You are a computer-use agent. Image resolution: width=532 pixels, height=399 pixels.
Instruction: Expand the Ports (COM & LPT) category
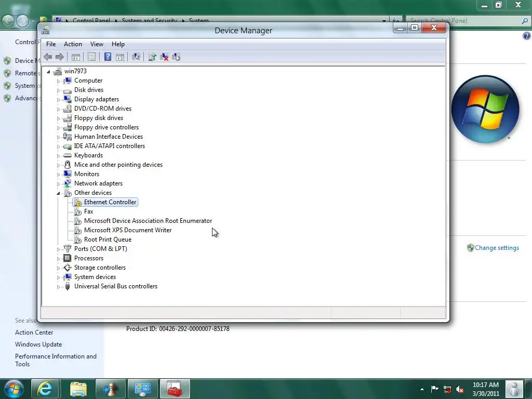pos(58,249)
